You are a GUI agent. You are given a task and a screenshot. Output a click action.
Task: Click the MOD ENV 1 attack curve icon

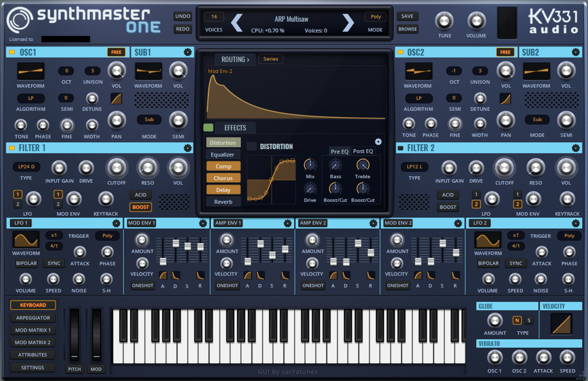tap(163, 275)
